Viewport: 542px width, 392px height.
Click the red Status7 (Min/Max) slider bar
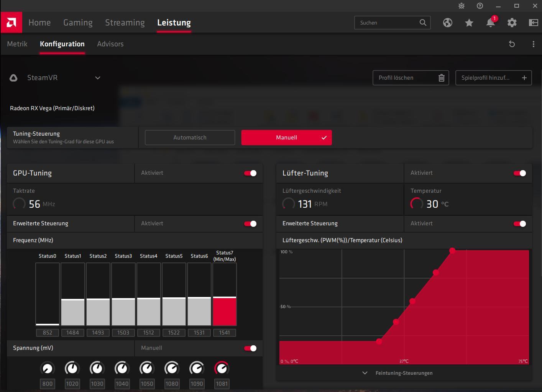pos(225,294)
